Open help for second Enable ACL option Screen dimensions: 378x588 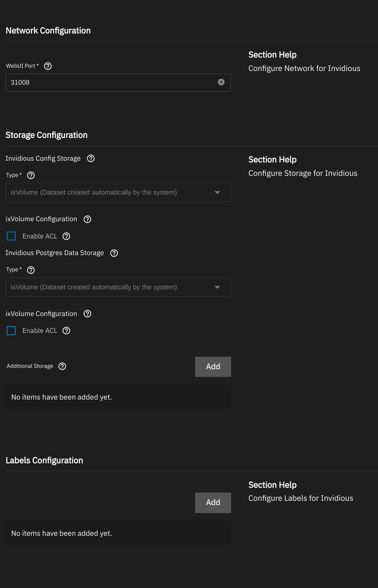coord(66,331)
